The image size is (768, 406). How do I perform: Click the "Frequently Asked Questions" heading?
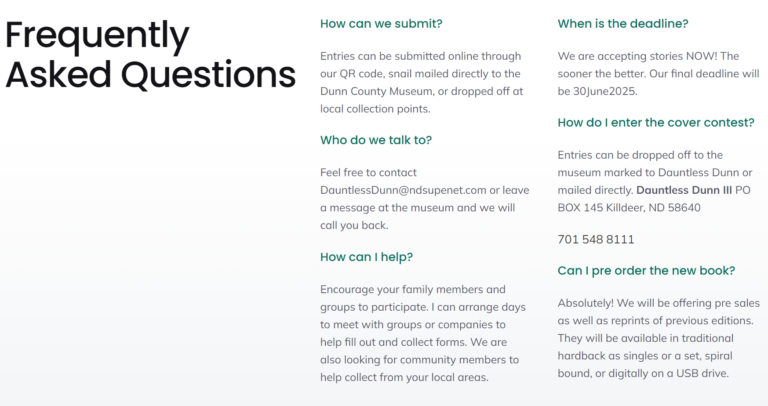pos(150,54)
